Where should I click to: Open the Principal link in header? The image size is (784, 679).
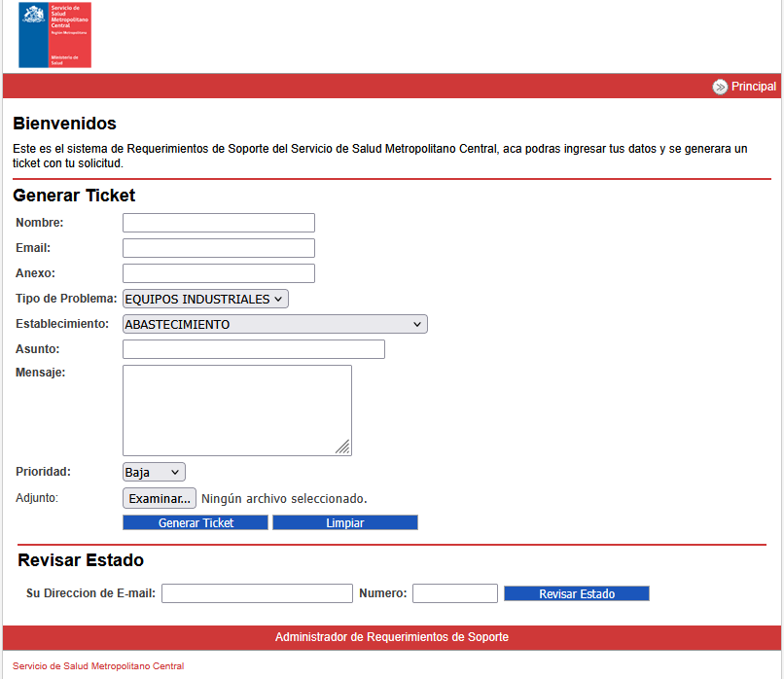754,87
